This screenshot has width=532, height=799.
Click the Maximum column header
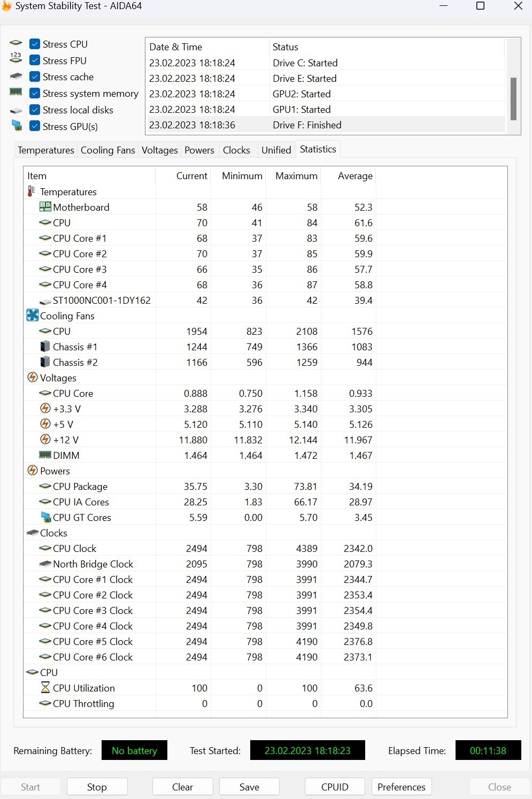pos(294,175)
